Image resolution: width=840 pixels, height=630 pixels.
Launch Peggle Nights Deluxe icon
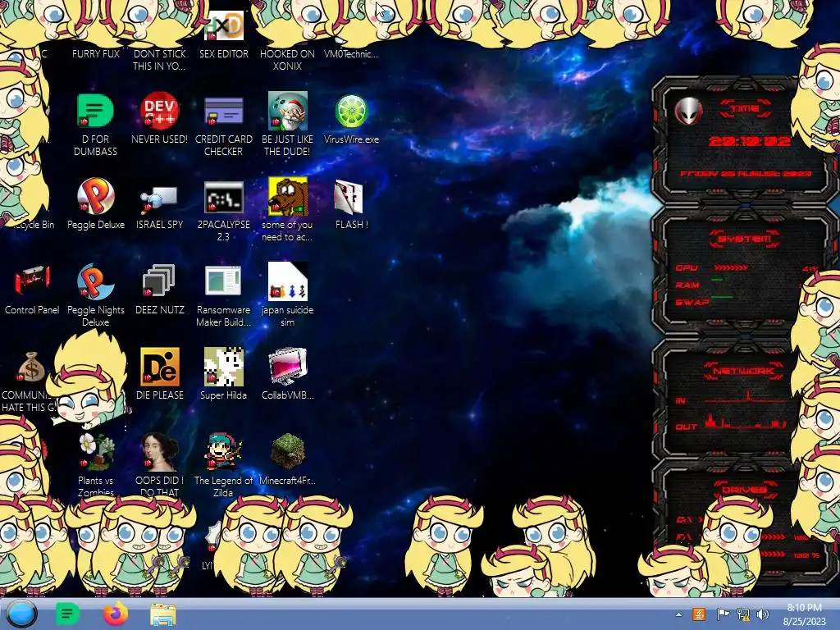point(95,281)
